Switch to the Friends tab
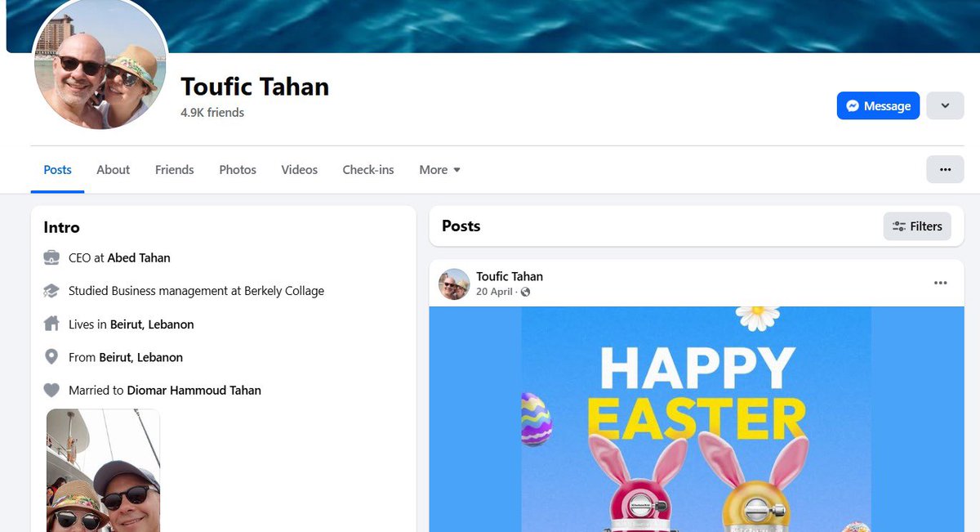980x532 pixels. [x=175, y=170]
